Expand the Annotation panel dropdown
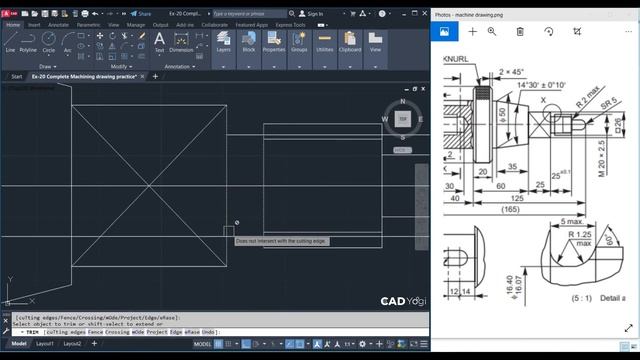 click(180, 67)
